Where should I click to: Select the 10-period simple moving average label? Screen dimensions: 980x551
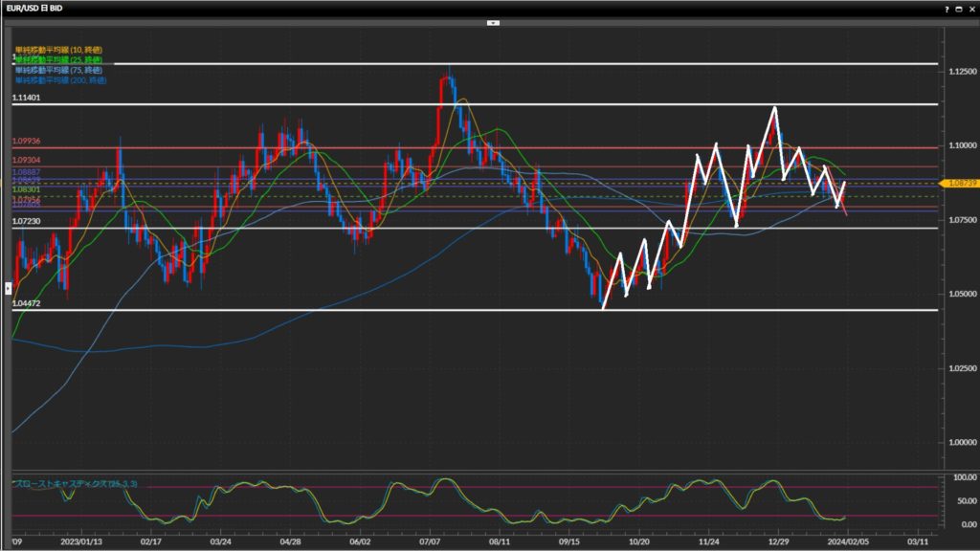(x=58, y=49)
